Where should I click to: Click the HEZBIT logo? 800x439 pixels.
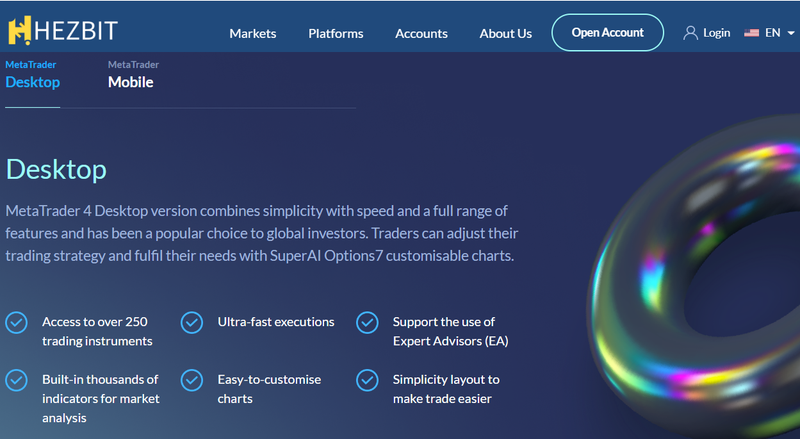pyautogui.click(x=63, y=31)
